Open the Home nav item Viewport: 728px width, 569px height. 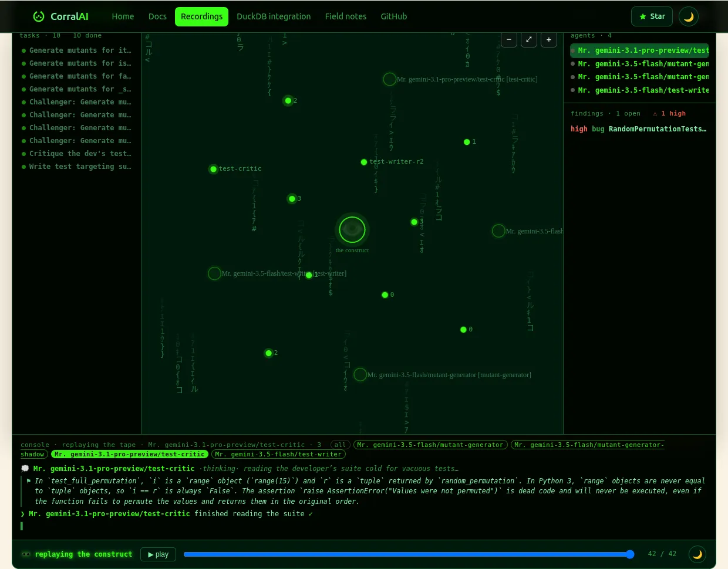123,16
